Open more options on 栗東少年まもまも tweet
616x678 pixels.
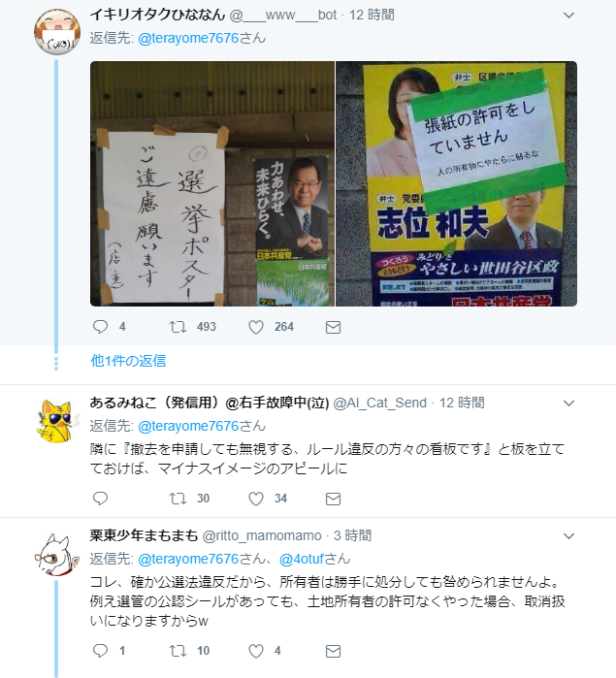568,536
